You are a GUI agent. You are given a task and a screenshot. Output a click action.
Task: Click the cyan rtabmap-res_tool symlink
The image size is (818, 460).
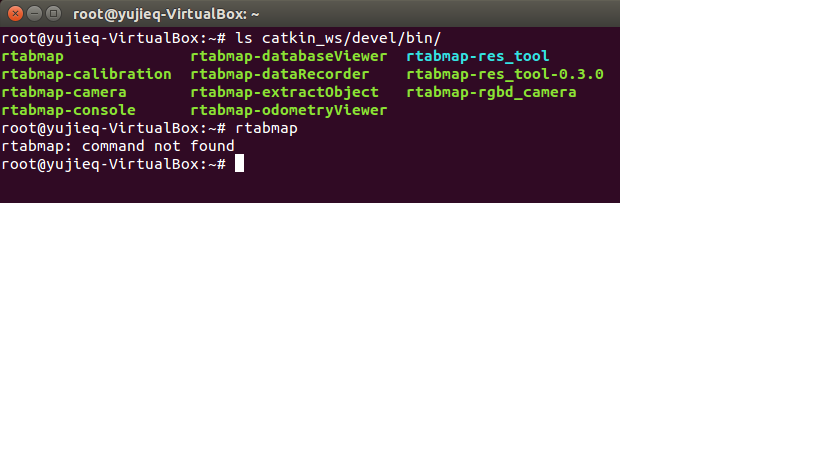point(477,56)
